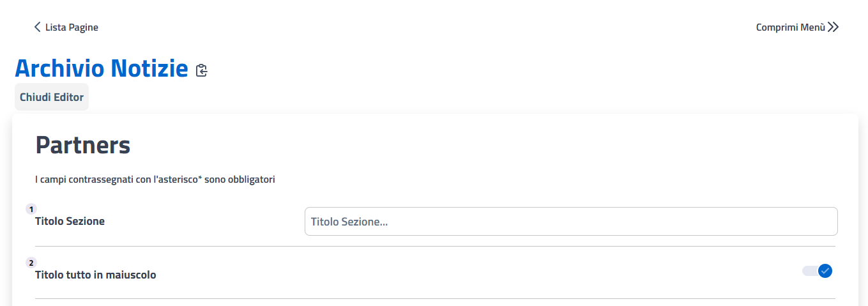The image size is (868, 306).
Task: Click the word Editor on the gray button
Action: [x=69, y=97]
